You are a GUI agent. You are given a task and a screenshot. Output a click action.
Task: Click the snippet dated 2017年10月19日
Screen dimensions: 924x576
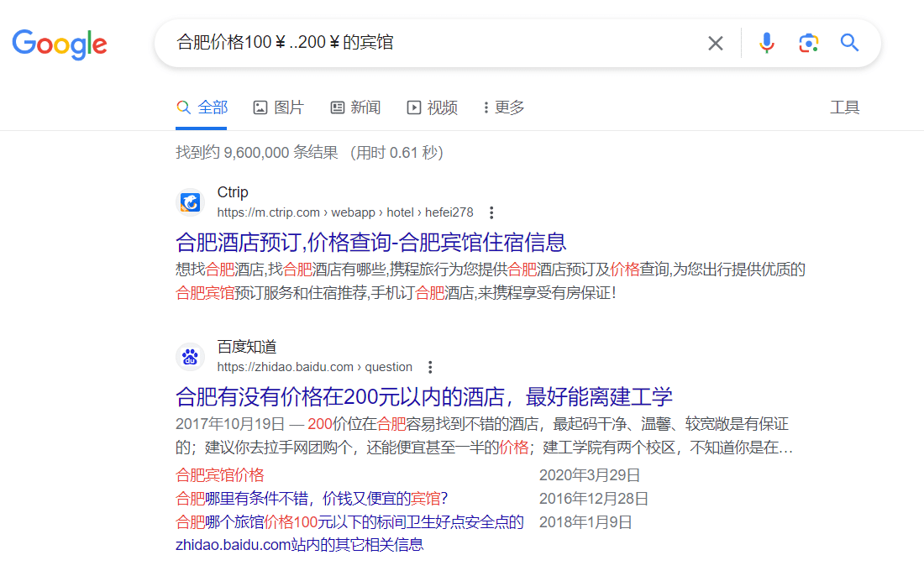tap(485, 436)
